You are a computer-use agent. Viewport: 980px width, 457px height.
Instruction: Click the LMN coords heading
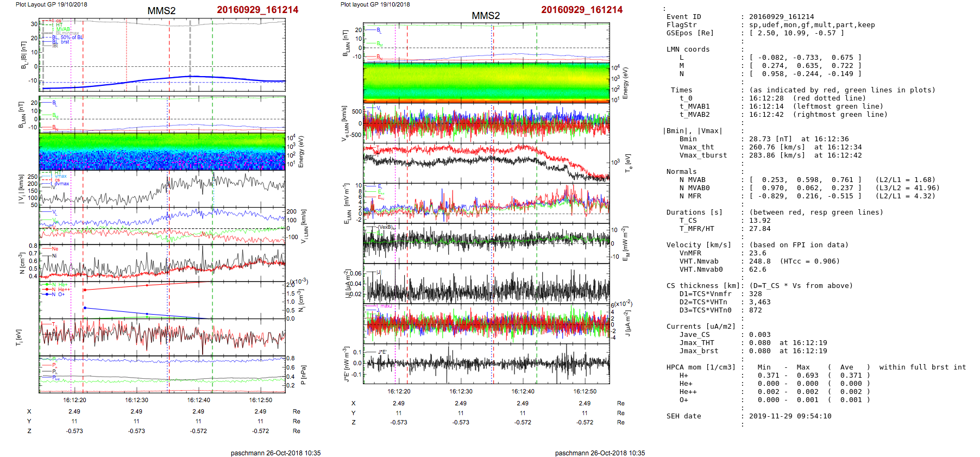[688, 49]
